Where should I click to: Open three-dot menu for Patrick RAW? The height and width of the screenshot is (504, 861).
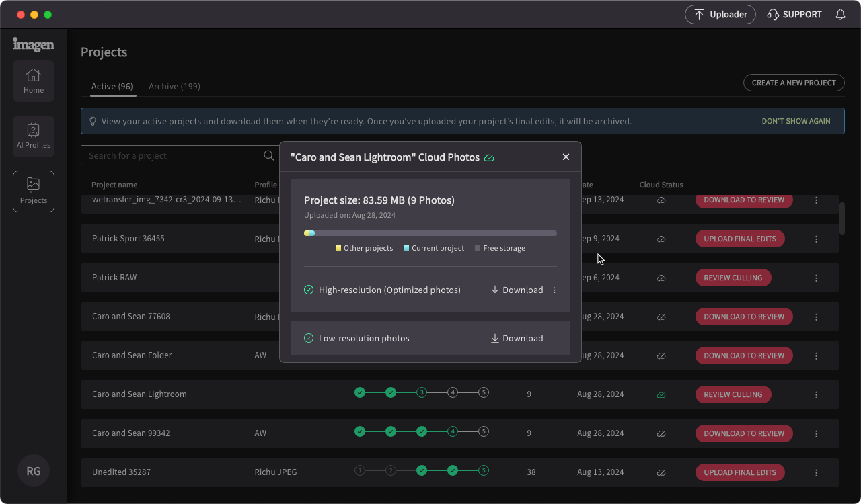pos(816,278)
